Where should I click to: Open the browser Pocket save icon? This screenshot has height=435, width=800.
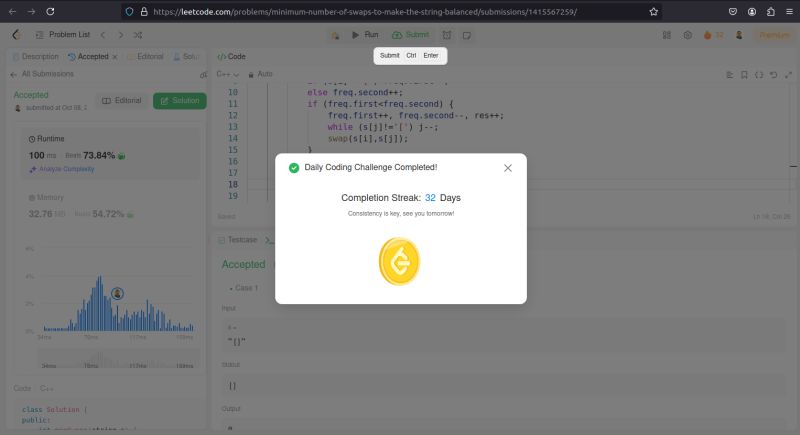(733, 12)
